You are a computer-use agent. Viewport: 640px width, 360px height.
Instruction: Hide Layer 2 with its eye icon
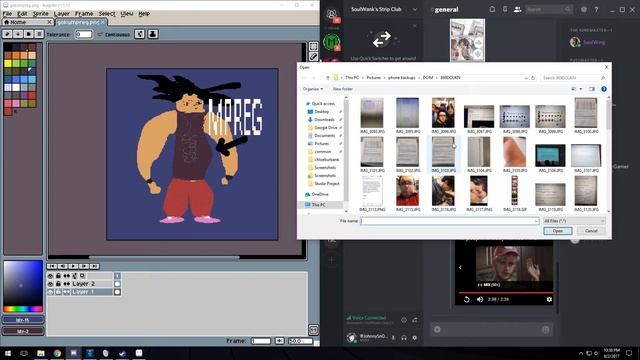[51, 284]
